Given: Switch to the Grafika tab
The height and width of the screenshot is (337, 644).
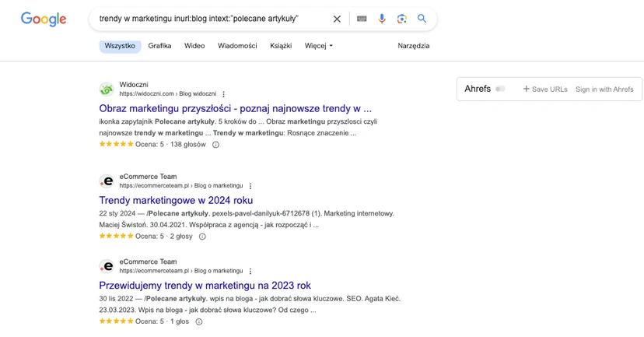Looking at the screenshot, I should (159, 46).
